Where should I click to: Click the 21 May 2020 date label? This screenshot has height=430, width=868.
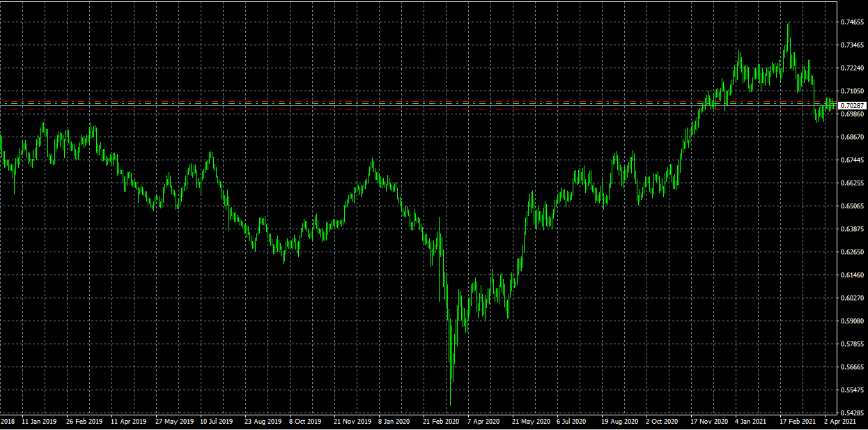pos(530,422)
